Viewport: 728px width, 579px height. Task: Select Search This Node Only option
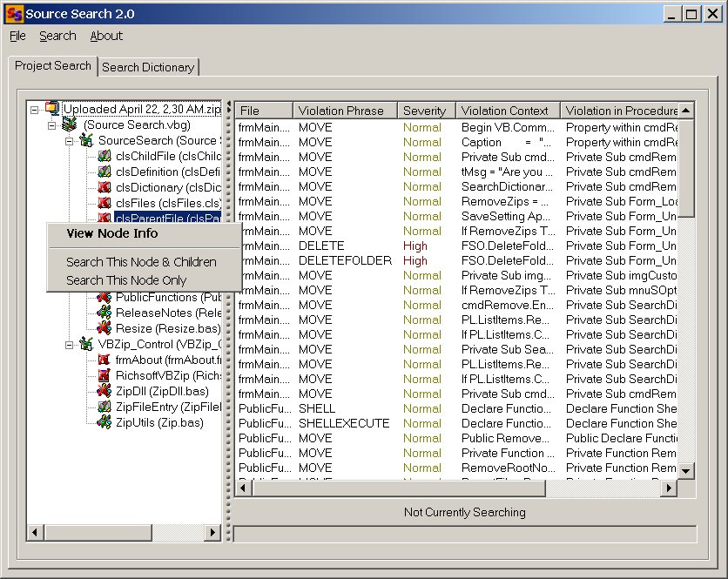126,280
